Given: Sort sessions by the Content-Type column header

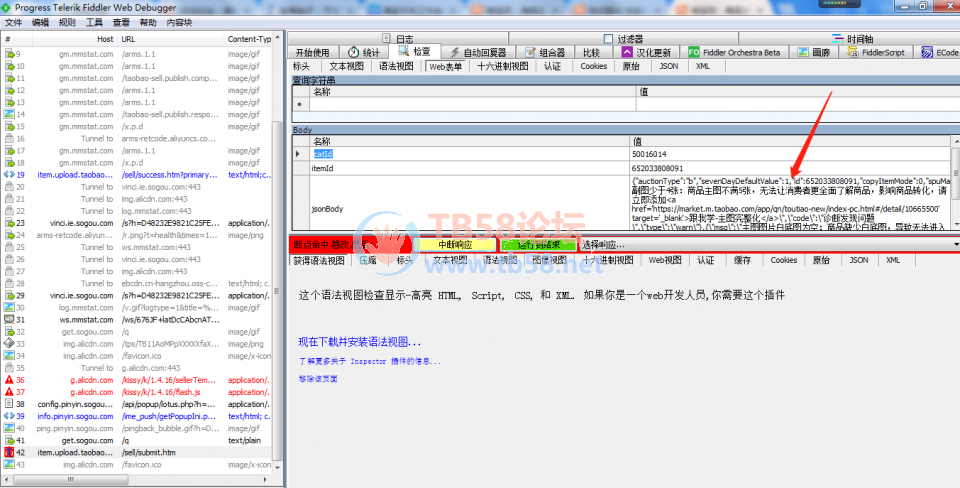Looking at the screenshot, I should pos(249,39).
